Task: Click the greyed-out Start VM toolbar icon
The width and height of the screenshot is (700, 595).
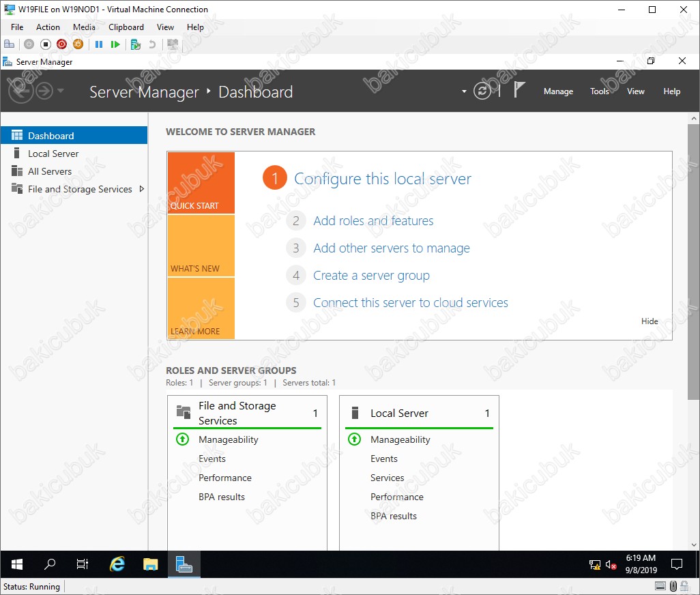Action: click(x=29, y=44)
